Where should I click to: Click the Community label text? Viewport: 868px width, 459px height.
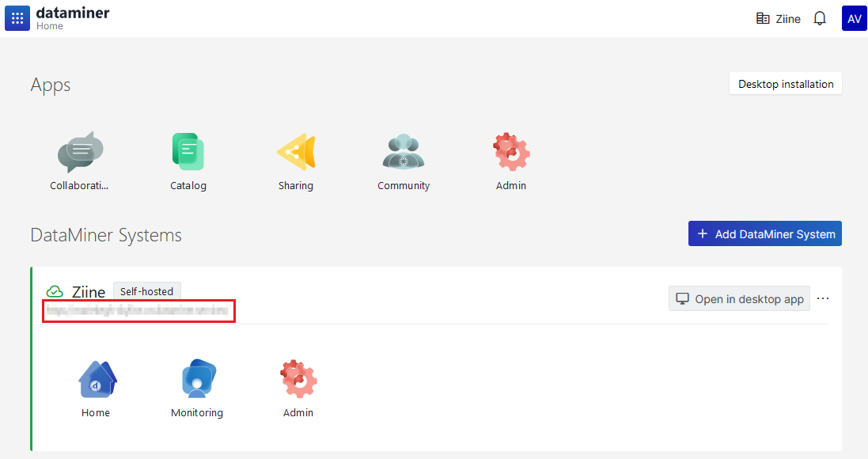pyautogui.click(x=404, y=185)
